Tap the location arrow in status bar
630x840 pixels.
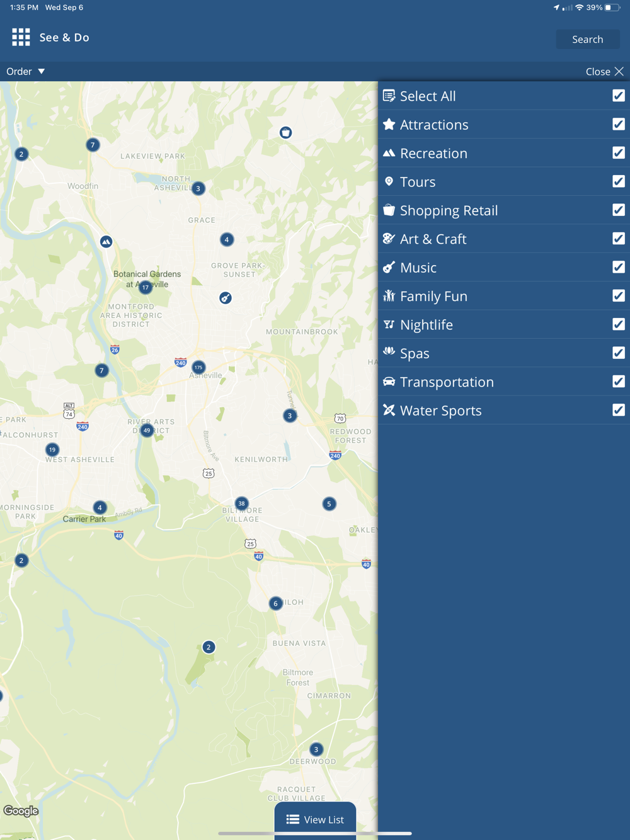[x=556, y=8]
